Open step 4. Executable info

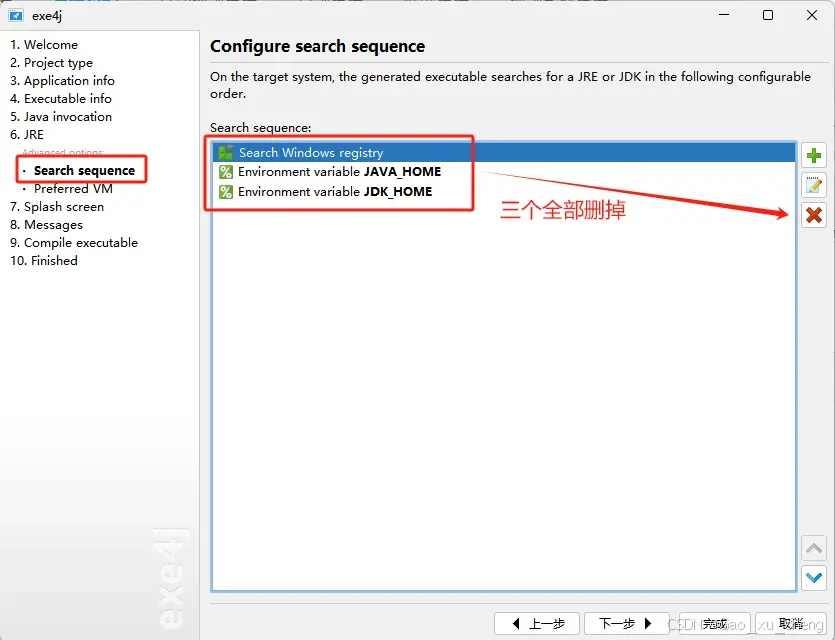coord(61,99)
